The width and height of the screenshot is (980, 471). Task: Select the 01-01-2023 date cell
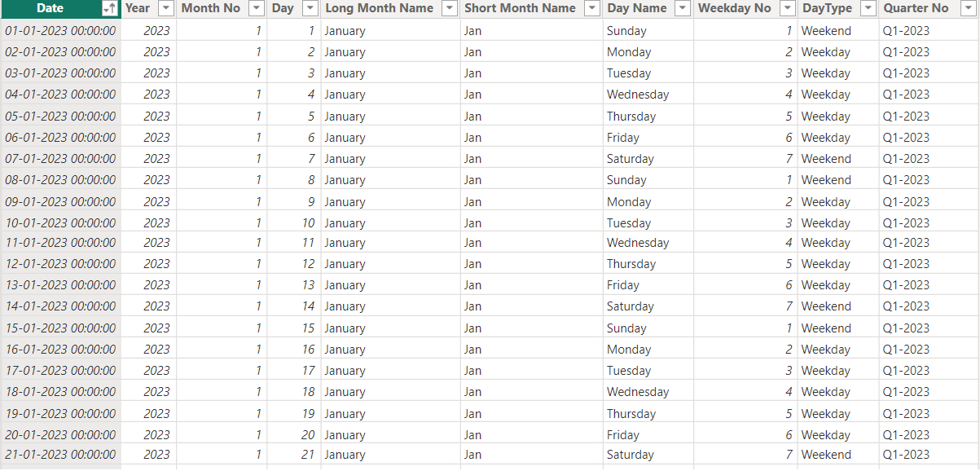click(60, 31)
